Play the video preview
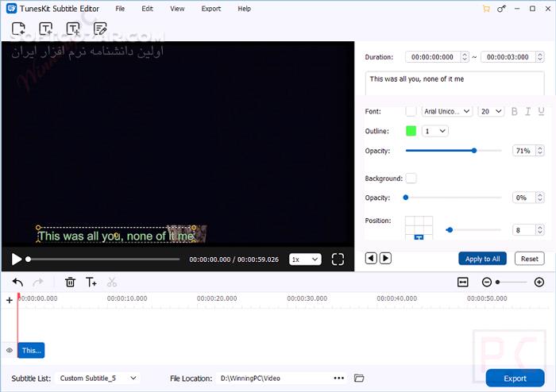 [x=17, y=259]
